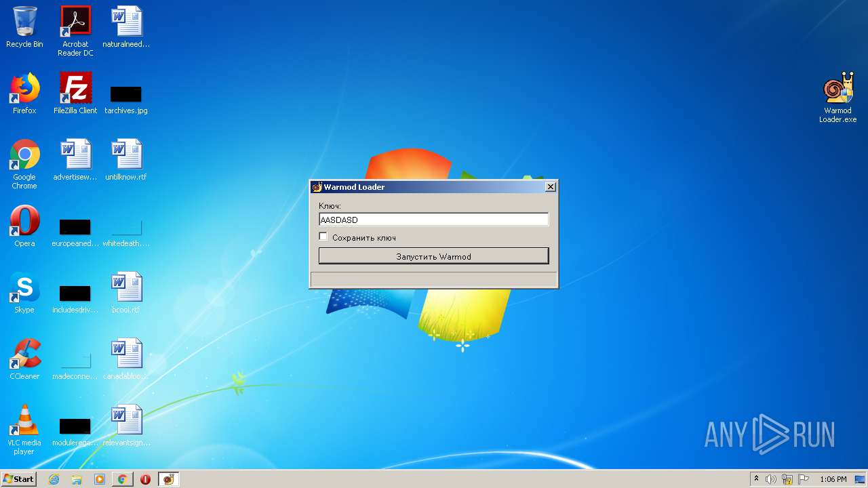
Task: Launch Skype from desktop
Action: (x=24, y=293)
